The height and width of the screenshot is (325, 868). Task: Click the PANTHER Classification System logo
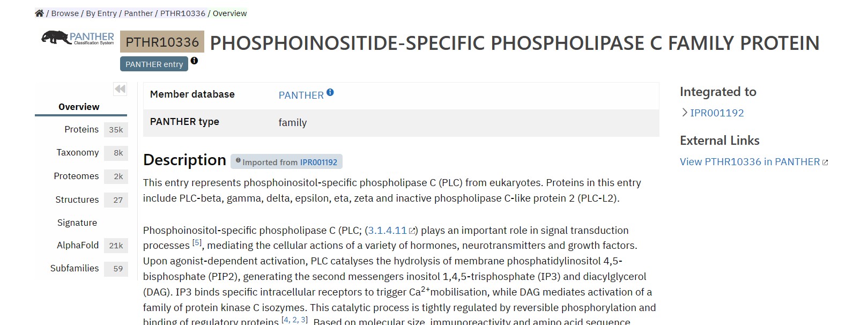tap(78, 38)
